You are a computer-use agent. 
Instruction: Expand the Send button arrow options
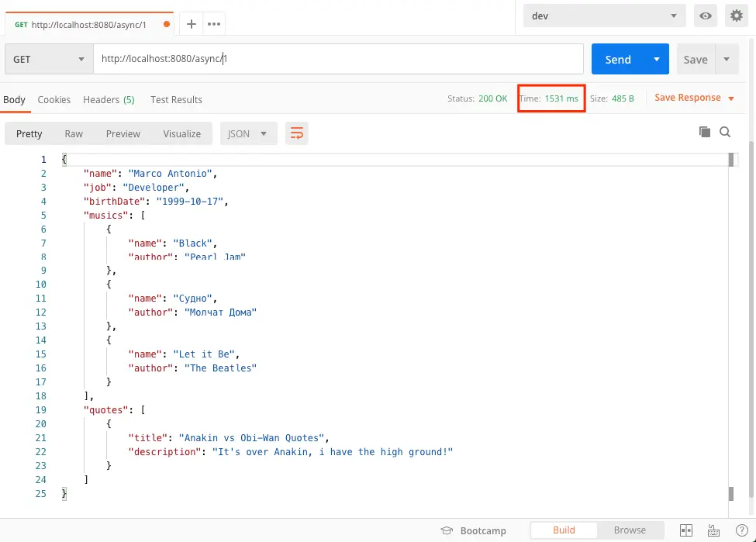tap(657, 59)
